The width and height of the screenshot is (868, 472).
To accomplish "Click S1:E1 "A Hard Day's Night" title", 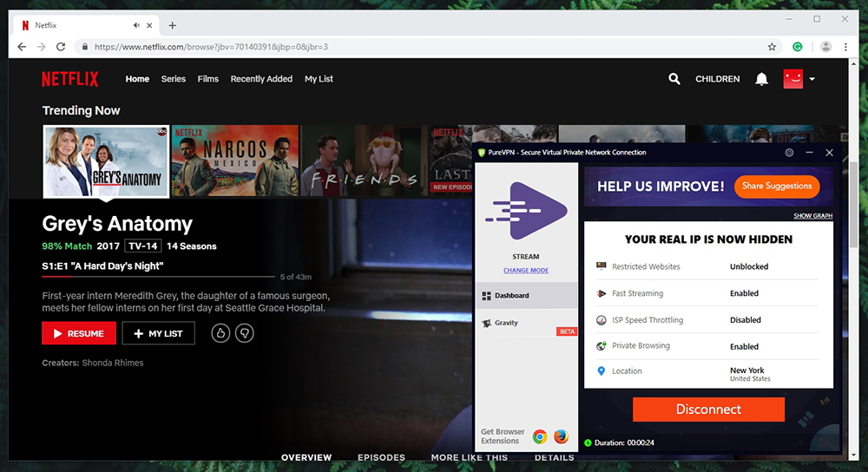I will coord(102,266).
